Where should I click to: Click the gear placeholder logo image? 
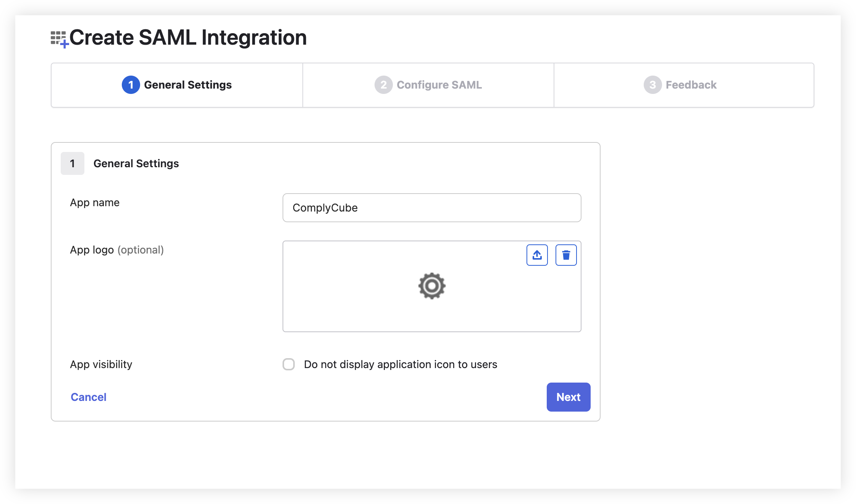(432, 286)
